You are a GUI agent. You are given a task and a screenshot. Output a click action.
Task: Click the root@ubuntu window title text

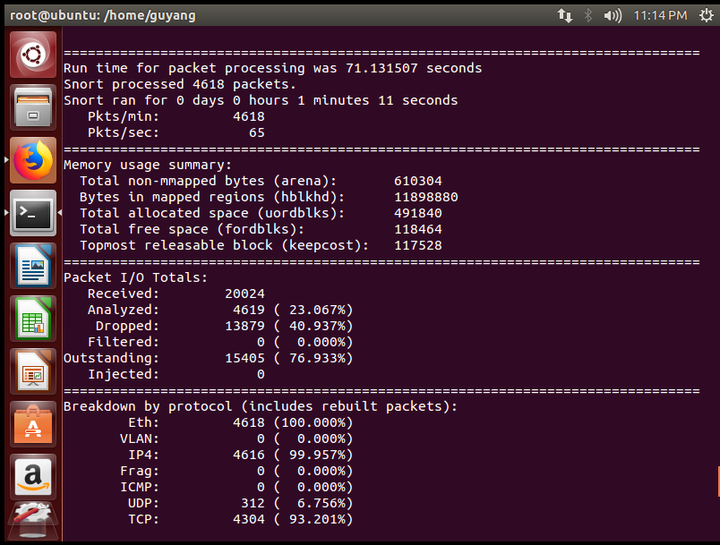(x=103, y=16)
